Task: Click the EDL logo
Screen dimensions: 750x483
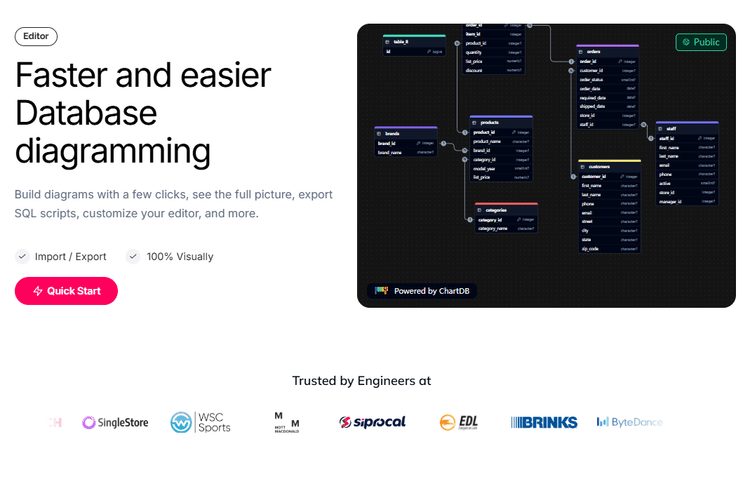Action: pos(459,423)
